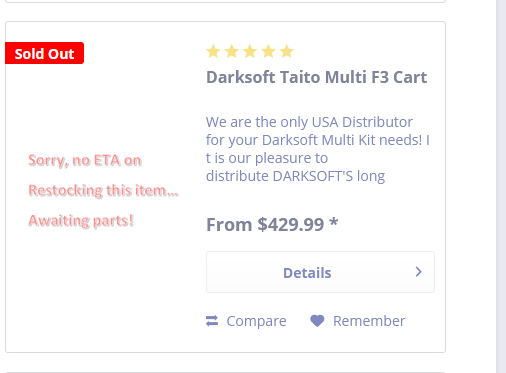Click the vertical page scrollbar track

501,186
